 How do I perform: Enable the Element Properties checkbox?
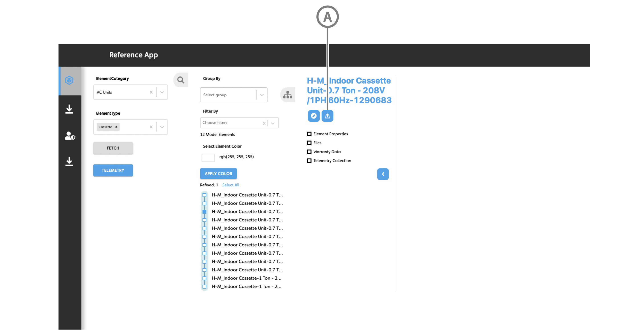pyautogui.click(x=309, y=134)
